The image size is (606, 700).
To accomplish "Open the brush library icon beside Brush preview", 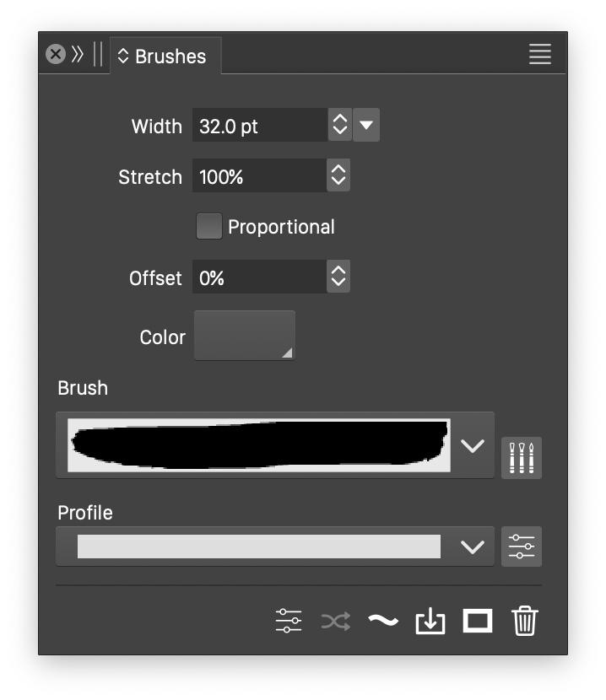I will (521, 458).
